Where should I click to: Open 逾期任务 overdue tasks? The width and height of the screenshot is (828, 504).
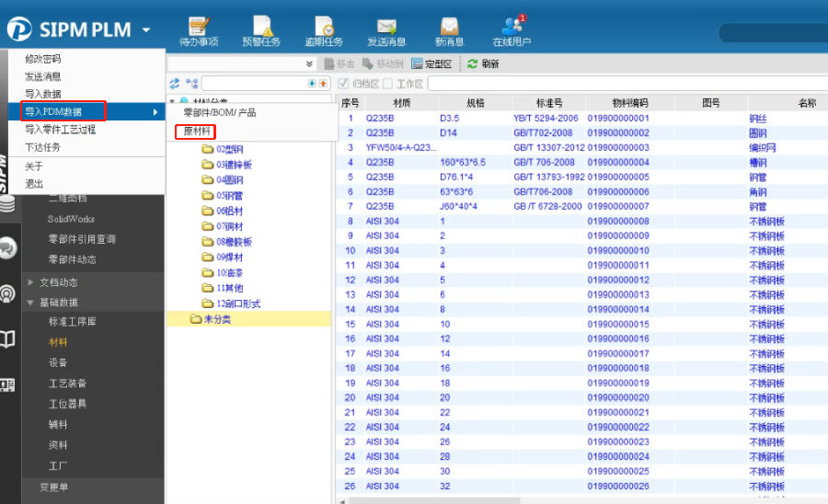pos(324,30)
